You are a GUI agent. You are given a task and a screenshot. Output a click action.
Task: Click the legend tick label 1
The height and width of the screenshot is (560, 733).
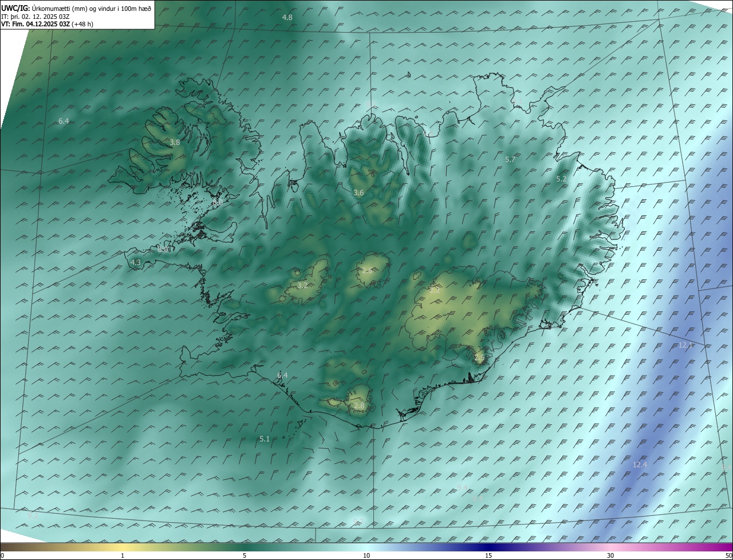[x=123, y=556]
